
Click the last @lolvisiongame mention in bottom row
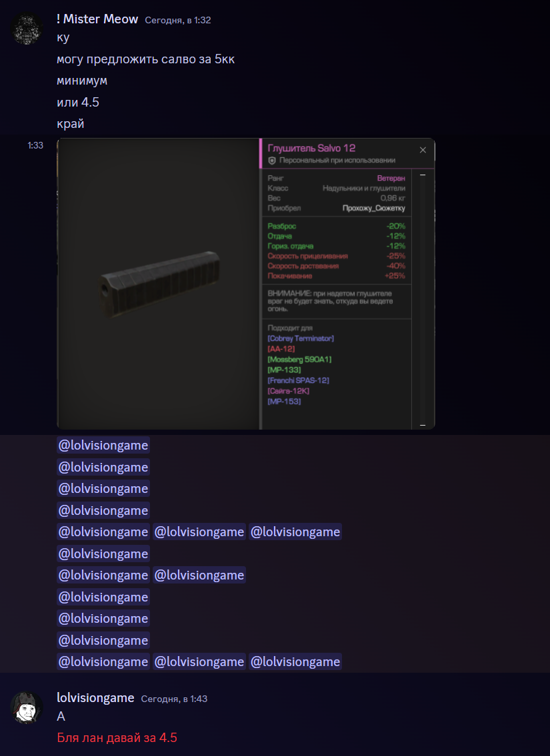pyautogui.click(x=295, y=661)
